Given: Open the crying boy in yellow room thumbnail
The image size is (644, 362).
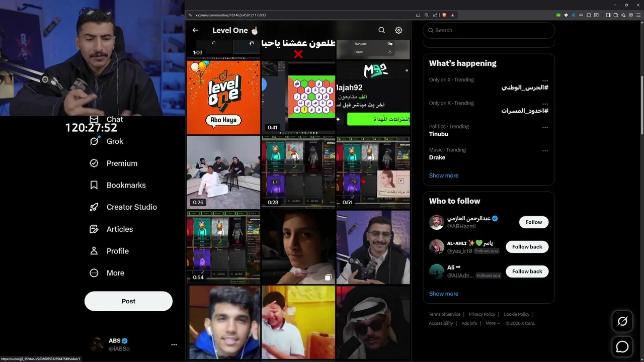Looking at the screenshot, I should [298, 322].
